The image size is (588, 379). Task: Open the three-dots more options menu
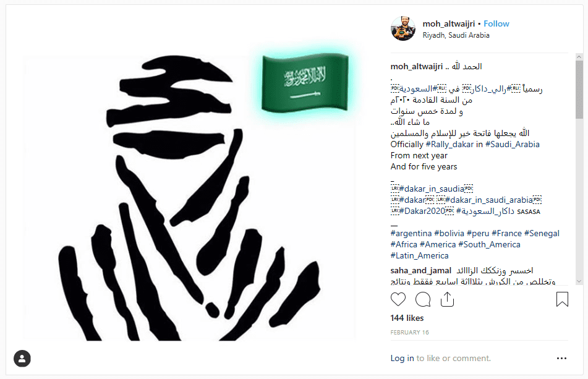pos(561,359)
